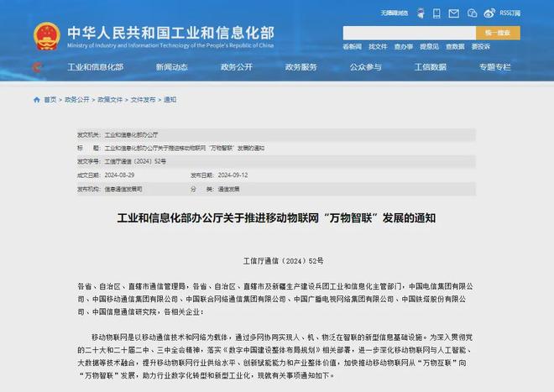Viewport: 554px width, 392px height.
Task: Go to 文件发布 in breadcrumb
Action: (x=143, y=100)
